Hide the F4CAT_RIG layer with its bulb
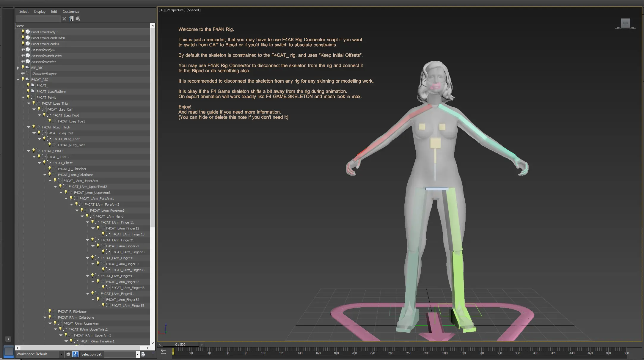 (x=23, y=79)
